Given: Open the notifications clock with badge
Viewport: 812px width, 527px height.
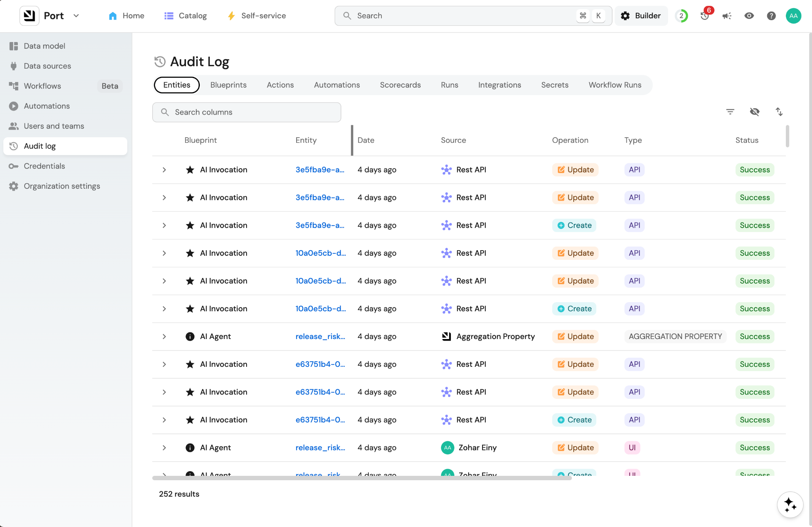Looking at the screenshot, I should click(x=705, y=16).
